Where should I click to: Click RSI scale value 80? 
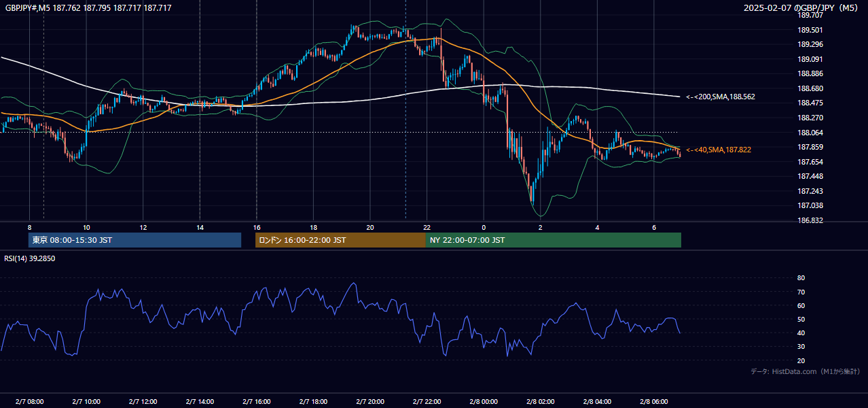(x=801, y=278)
